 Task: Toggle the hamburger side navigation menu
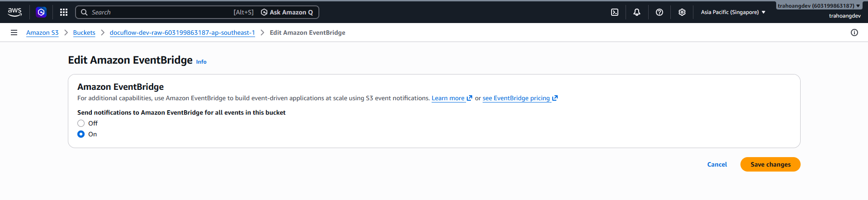14,33
